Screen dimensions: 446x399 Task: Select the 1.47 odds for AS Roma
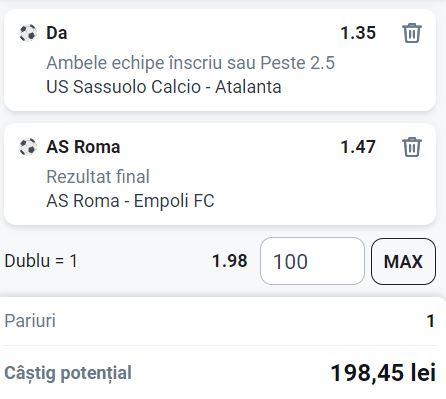pos(358,147)
